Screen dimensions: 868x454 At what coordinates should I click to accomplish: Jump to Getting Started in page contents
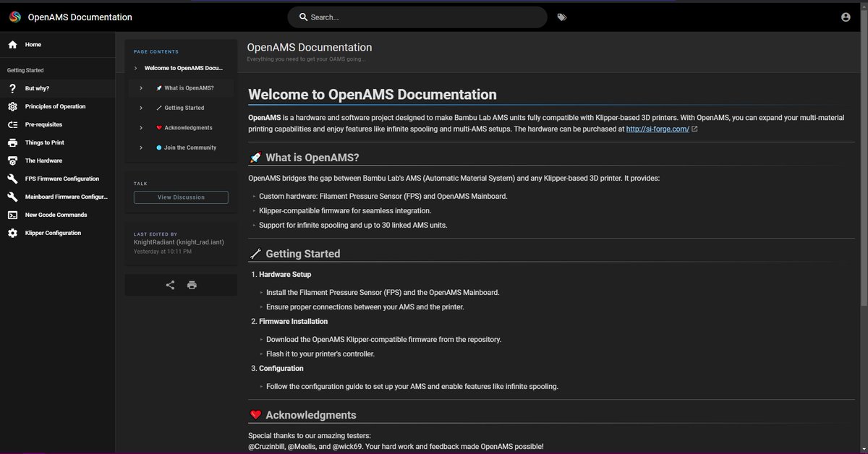tap(180, 108)
